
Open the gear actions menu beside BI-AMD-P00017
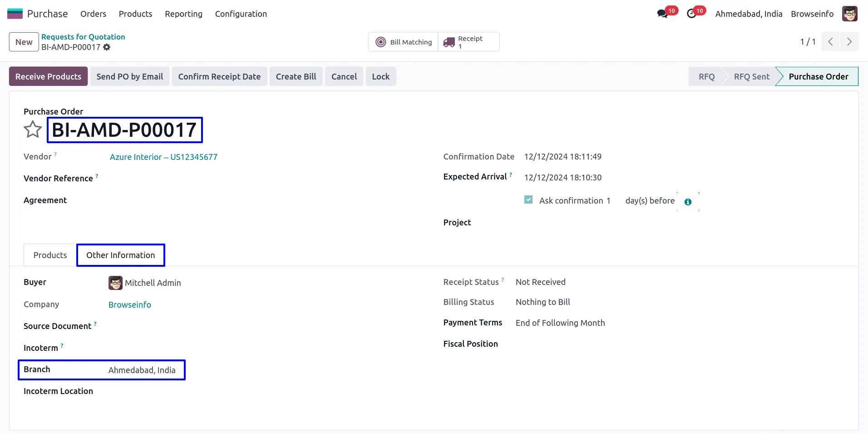pos(107,47)
